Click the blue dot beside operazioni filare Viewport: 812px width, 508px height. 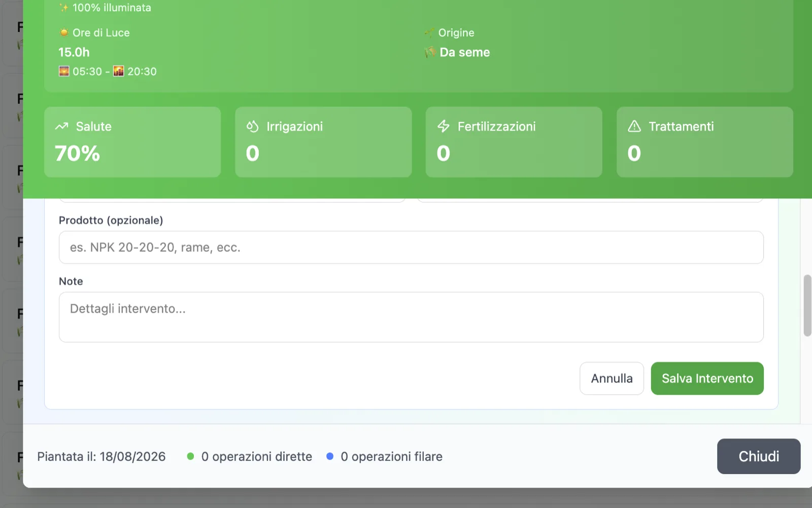tap(330, 456)
